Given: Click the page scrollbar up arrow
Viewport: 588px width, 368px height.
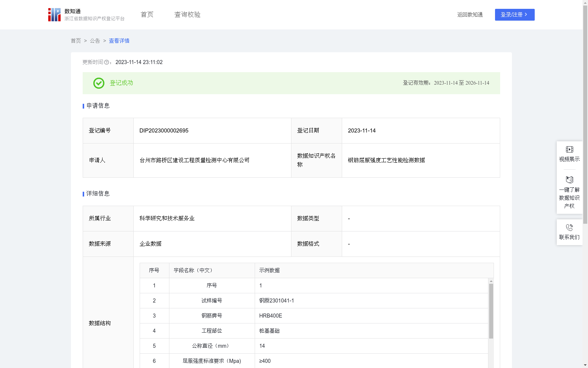Looking at the screenshot, I should click(x=585, y=3).
